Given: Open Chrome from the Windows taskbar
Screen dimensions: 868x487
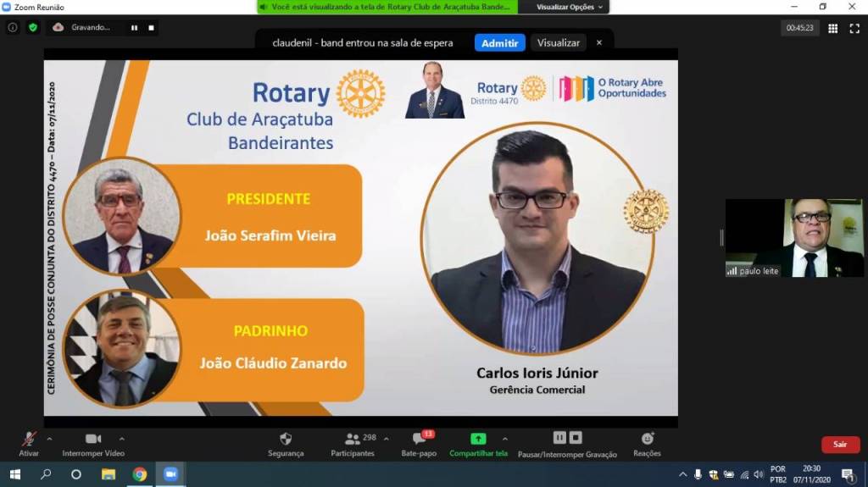Looking at the screenshot, I should (x=139, y=474).
